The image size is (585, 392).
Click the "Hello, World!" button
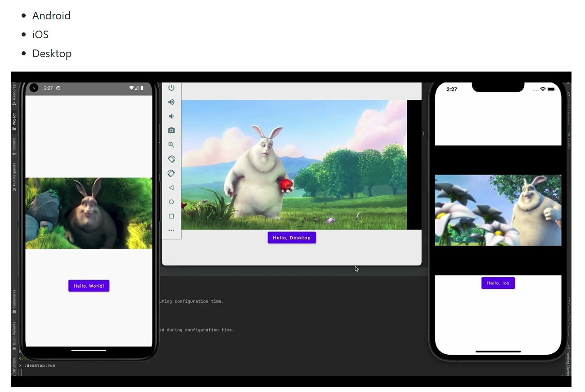click(89, 285)
